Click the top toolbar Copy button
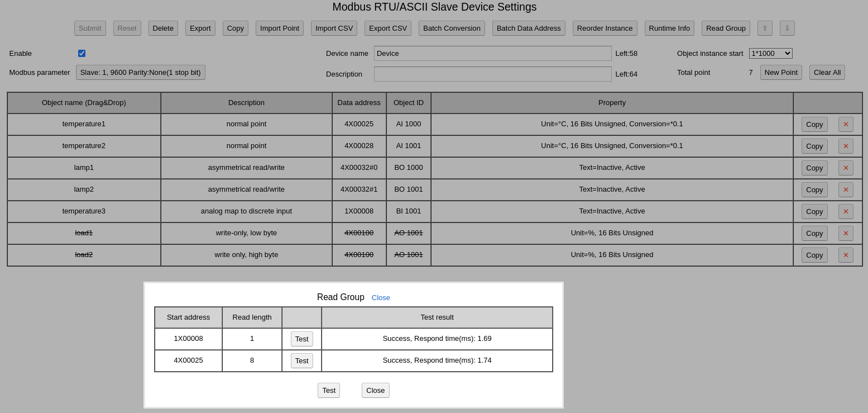The image size is (868, 413). [236, 28]
